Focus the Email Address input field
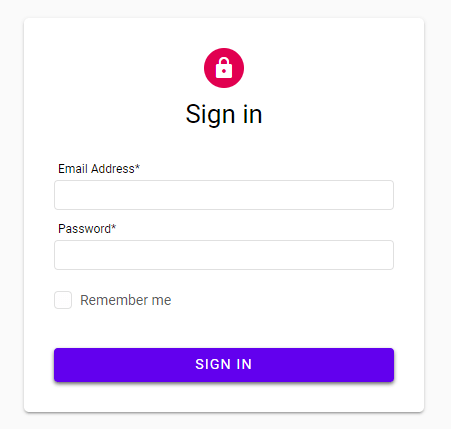 tap(224, 195)
